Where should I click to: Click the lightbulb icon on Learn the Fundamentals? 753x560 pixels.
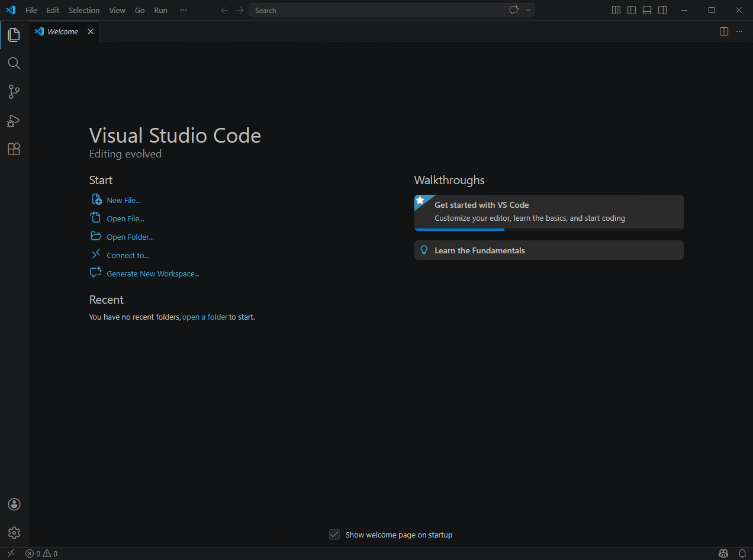click(424, 250)
